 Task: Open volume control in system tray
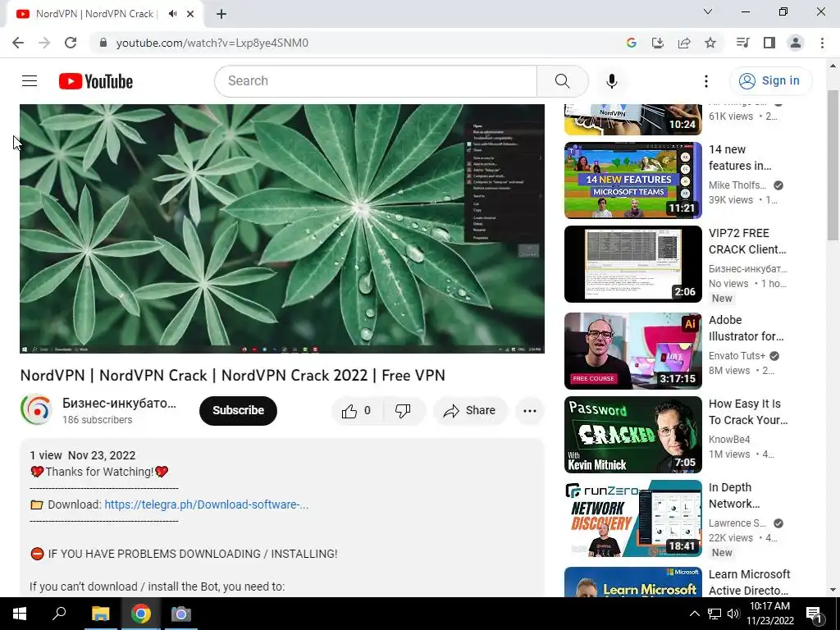pos(733,614)
